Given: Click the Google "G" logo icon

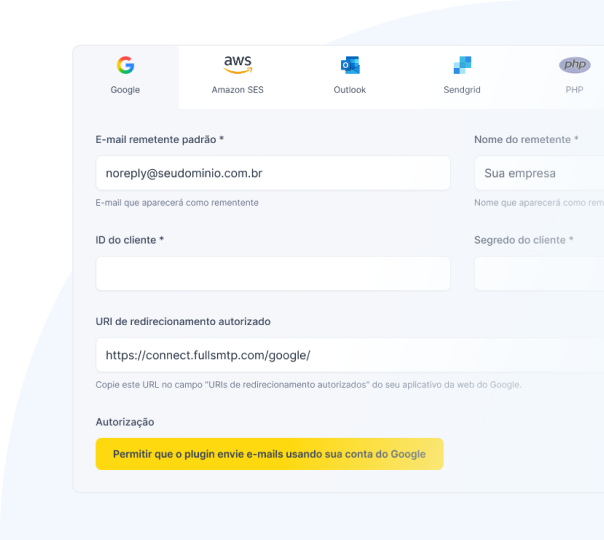Looking at the screenshot, I should click(125, 65).
